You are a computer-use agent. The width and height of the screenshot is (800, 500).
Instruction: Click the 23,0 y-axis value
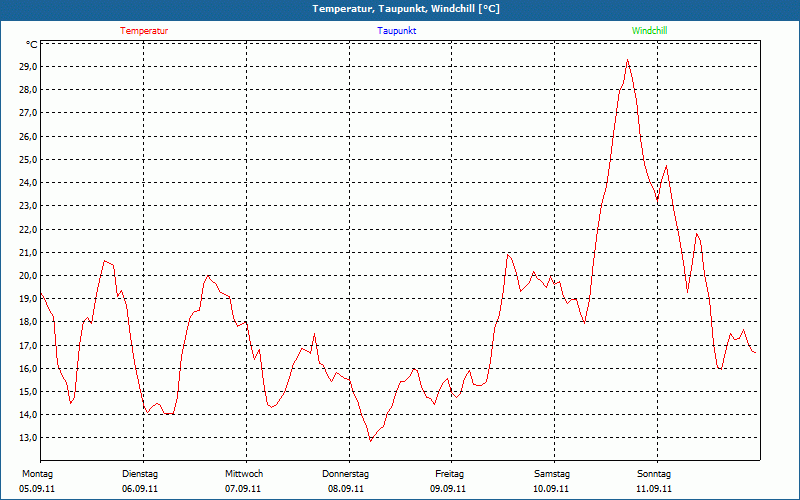(x=28, y=206)
